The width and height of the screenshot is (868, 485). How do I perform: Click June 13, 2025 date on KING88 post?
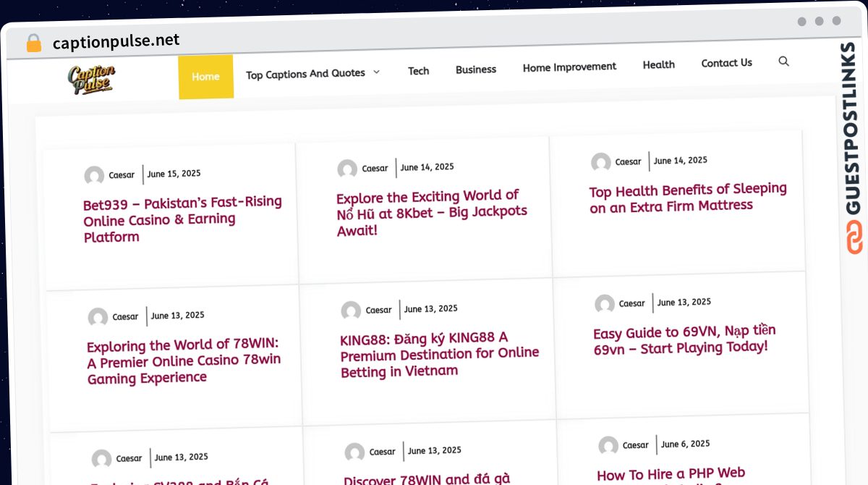pos(430,309)
